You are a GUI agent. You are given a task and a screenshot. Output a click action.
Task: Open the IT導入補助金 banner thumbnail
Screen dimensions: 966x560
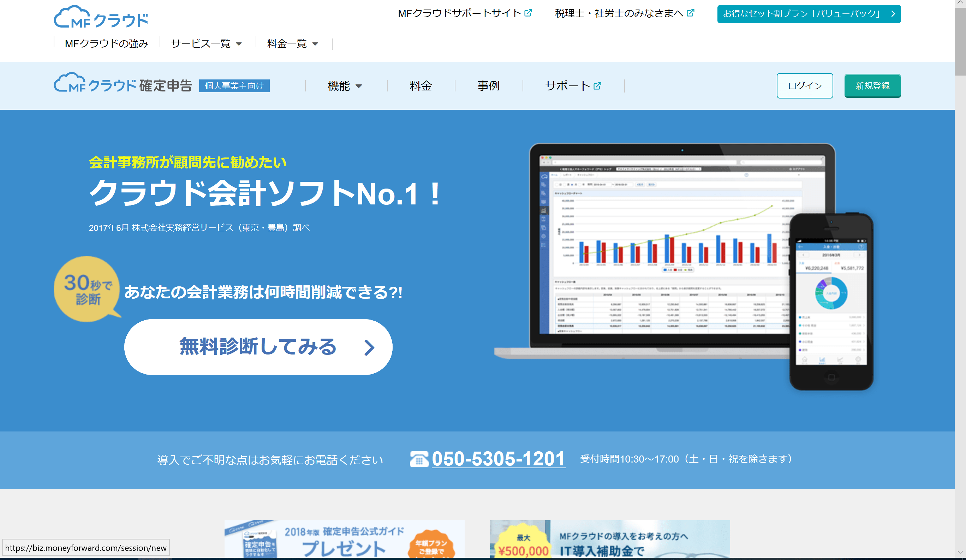[609, 539]
